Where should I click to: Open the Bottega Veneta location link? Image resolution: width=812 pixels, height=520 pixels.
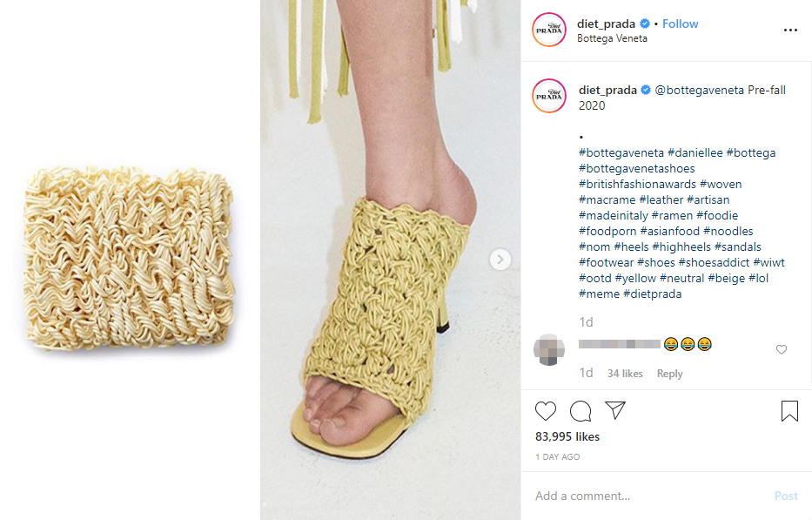pyautogui.click(x=612, y=38)
